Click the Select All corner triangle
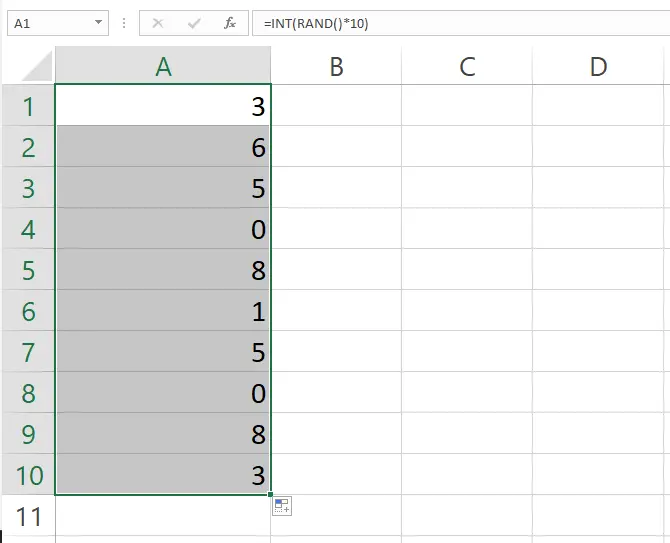 pos(37,66)
